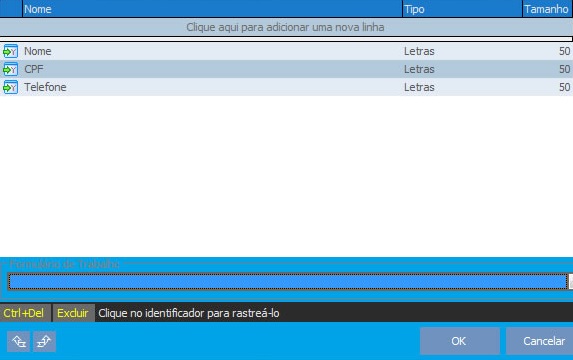The image size is (573, 360).
Task: Select the CPF parameter name cell
Action: [212, 69]
